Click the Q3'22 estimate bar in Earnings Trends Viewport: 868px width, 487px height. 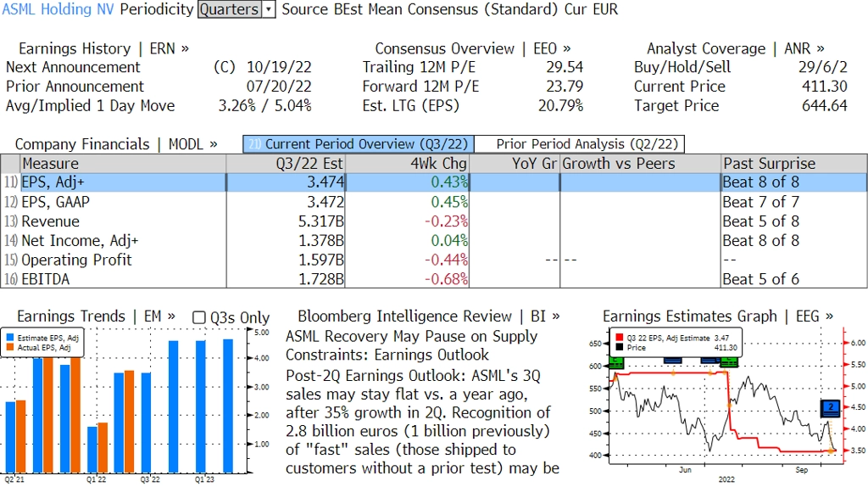point(146,423)
